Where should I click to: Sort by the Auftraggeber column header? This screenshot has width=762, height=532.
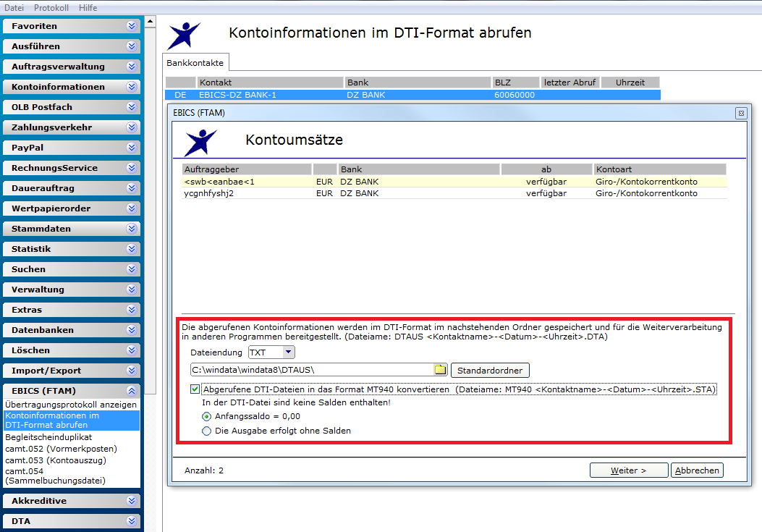pos(247,169)
